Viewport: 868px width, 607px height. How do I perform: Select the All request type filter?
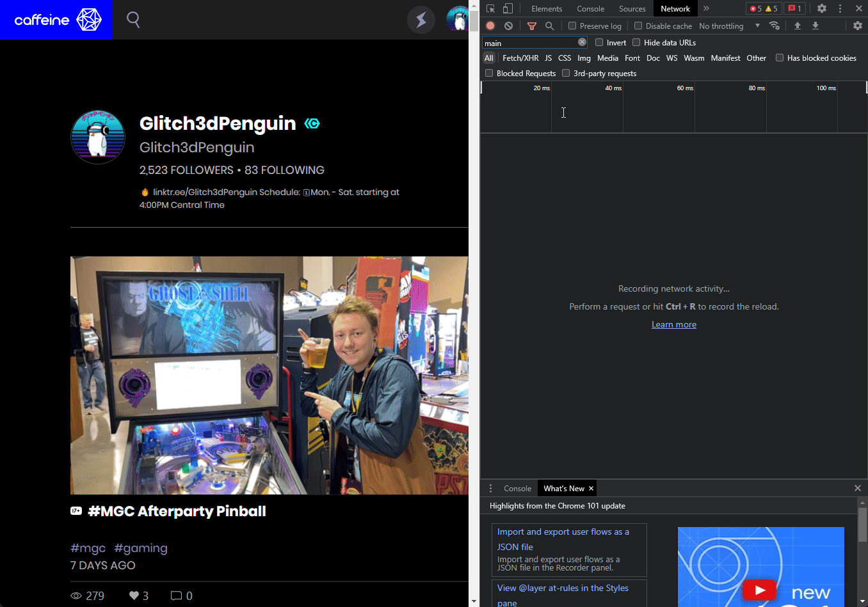pos(489,58)
